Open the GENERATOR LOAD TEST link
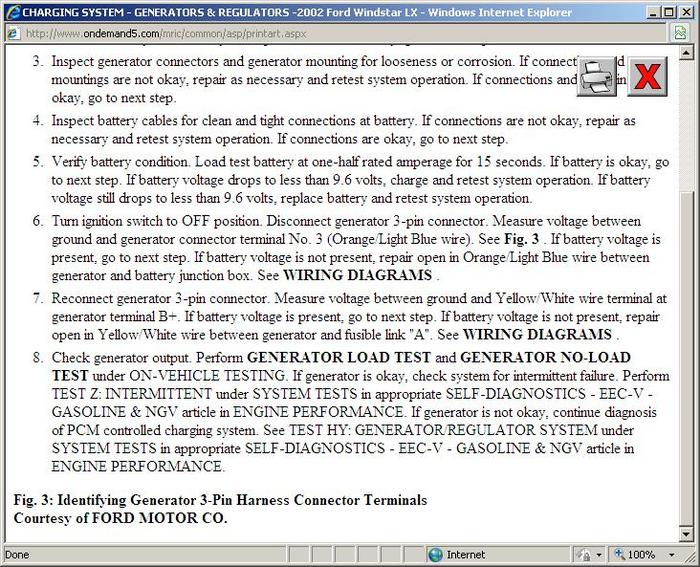Image resolution: width=700 pixels, height=567 pixels. click(x=339, y=357)
